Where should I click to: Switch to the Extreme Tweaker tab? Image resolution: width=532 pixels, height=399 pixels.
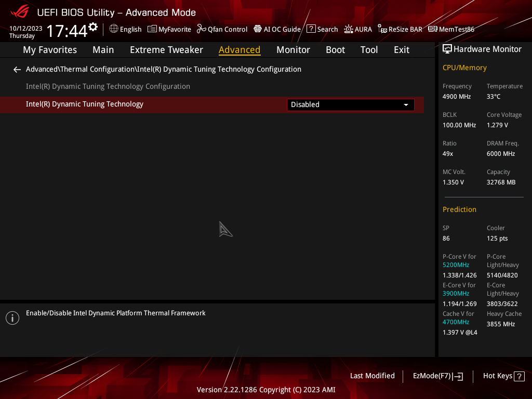[x=166, y=50]
